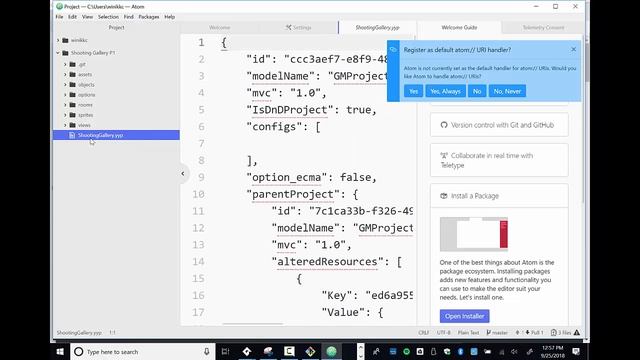The height and width of the screenshot is (360, 640).
Task: Click the CRLF line ending indicator
Action: click(x=424, y=333)
